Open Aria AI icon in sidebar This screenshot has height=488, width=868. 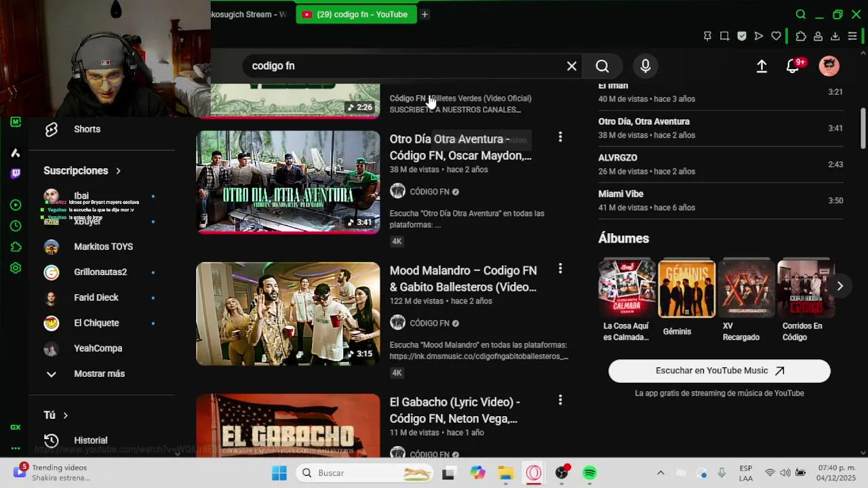click(16, 153)
